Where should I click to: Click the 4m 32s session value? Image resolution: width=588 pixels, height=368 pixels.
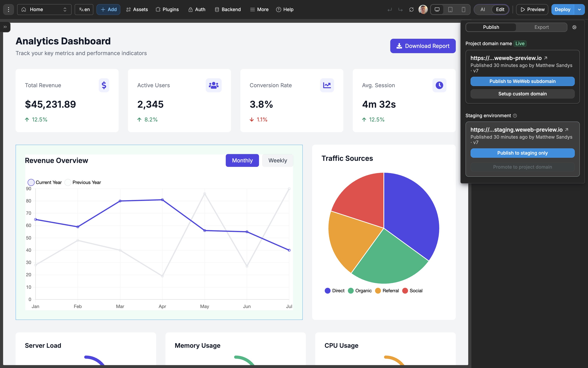click(x=379, y=104)
